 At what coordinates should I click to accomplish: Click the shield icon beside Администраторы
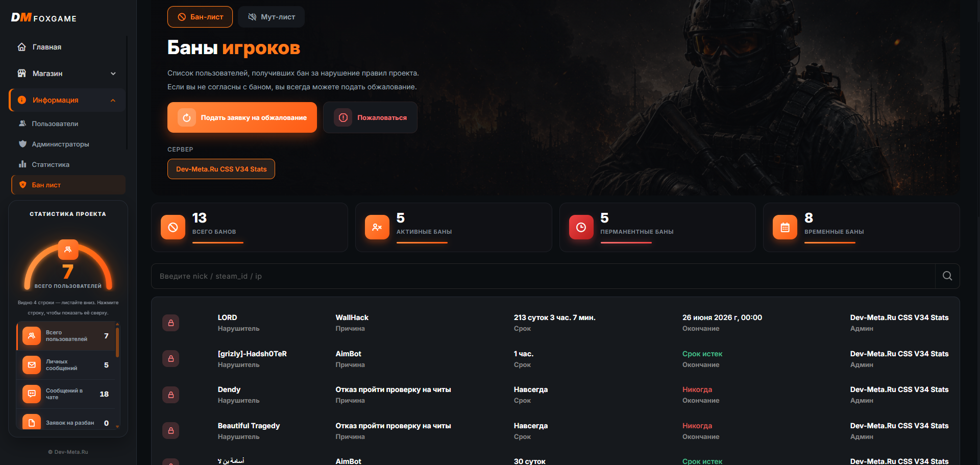(x=22, y=144)
